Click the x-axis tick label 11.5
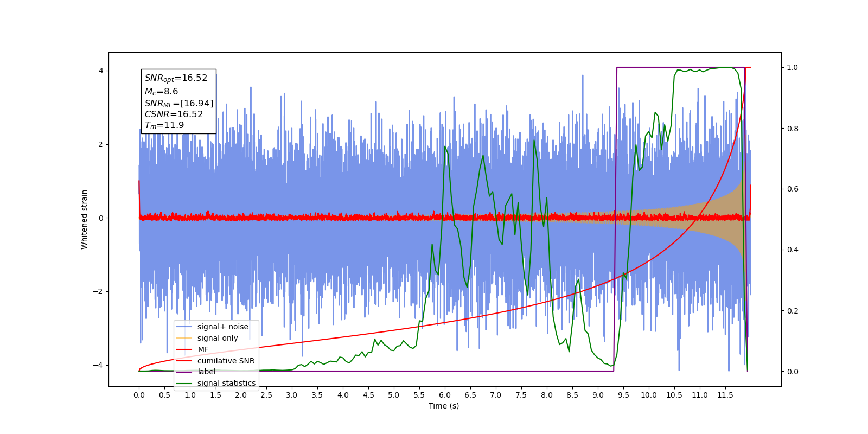The image size is (868, 434). pyautogui.click(x=725, y=395)
